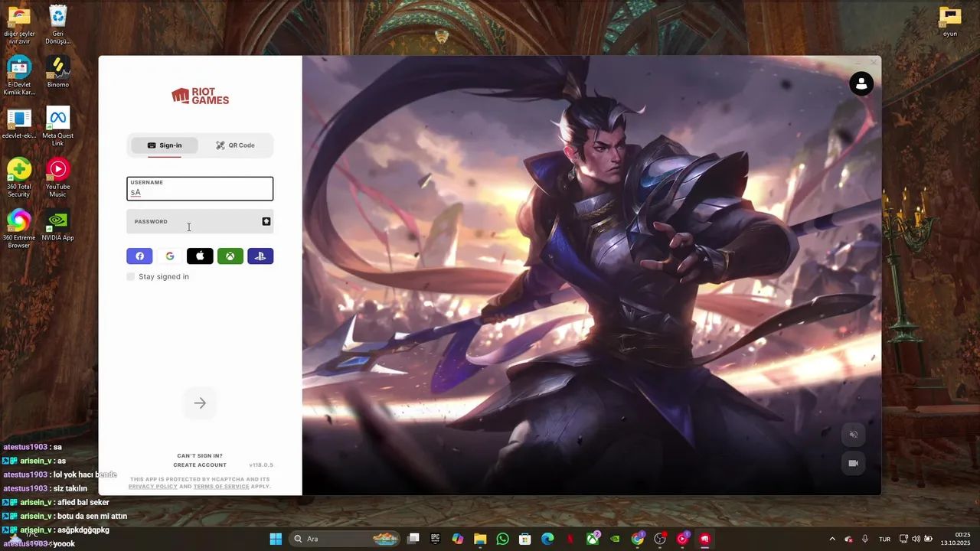Switch to the QR Code tab
The width and height of the screenshot is (980, 551).
(x=235, y=145)
